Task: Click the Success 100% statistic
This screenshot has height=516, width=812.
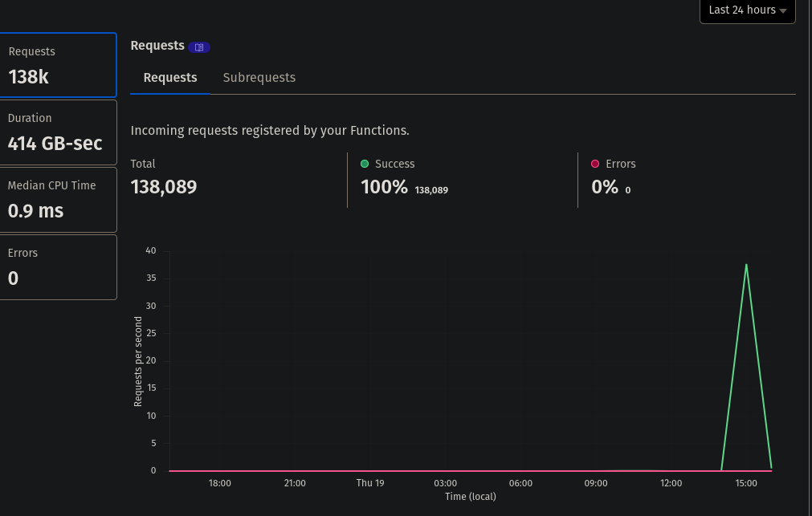Action: pyautogui.click(x=384, y=186)
